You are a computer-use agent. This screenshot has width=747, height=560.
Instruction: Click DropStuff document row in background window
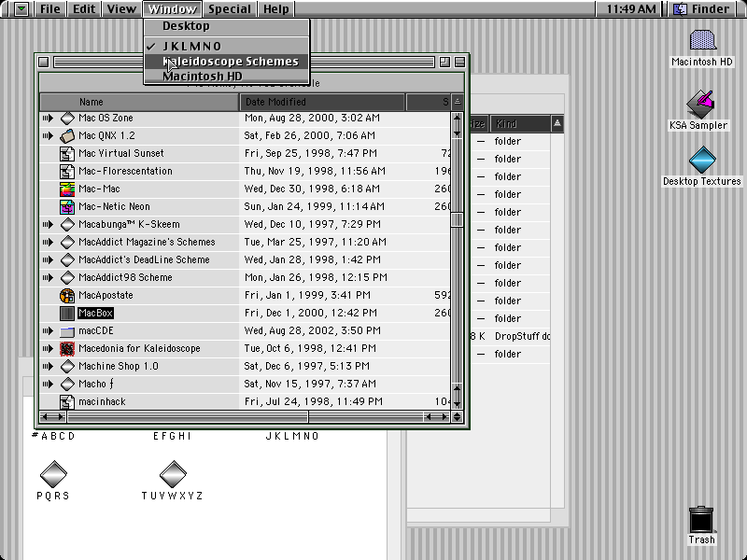tap(510, 336)
